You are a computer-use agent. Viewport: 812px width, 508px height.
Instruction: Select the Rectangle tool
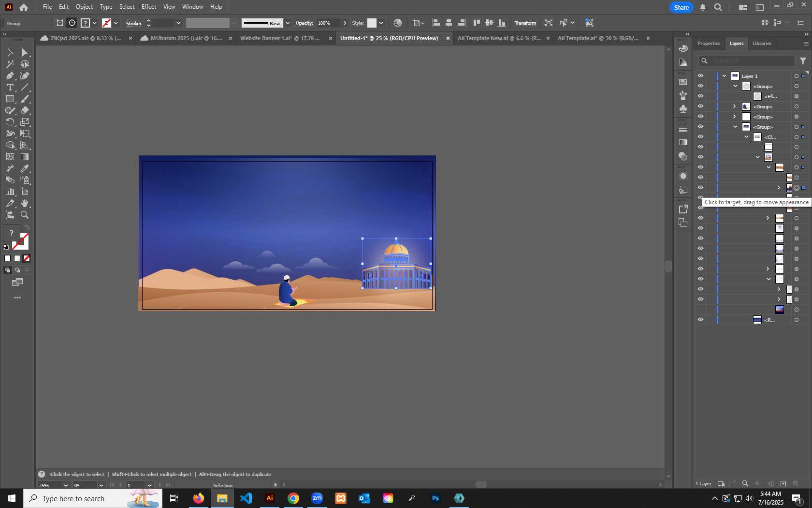10,99
